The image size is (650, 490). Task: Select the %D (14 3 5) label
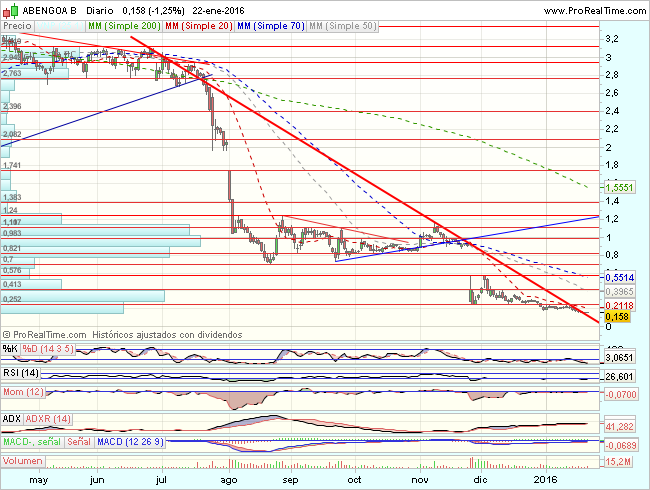pyautogui.click(x=48, y=349)
